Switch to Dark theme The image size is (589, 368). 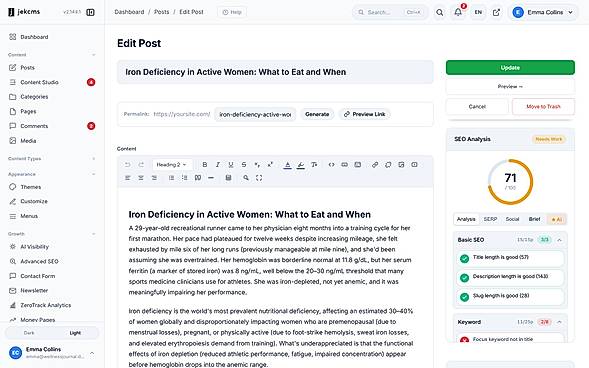[29, 333]
